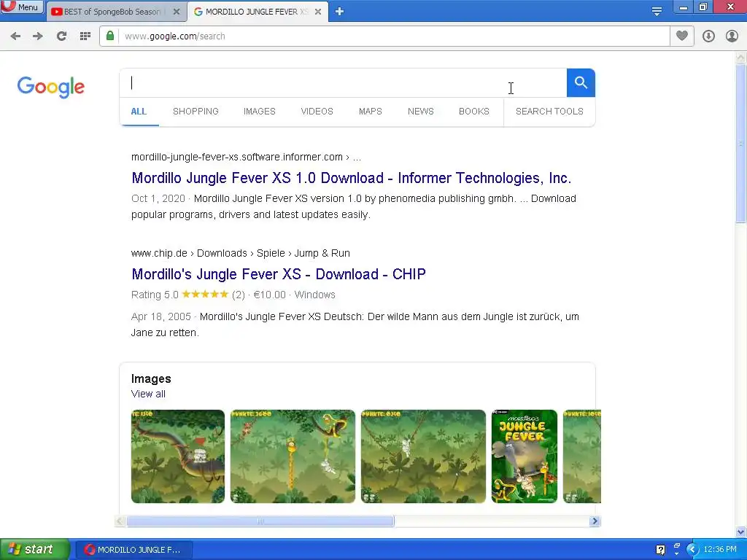Open the third vine-swinging screenshot thumbnail
The image size is (747, 560).
point(423,456)
